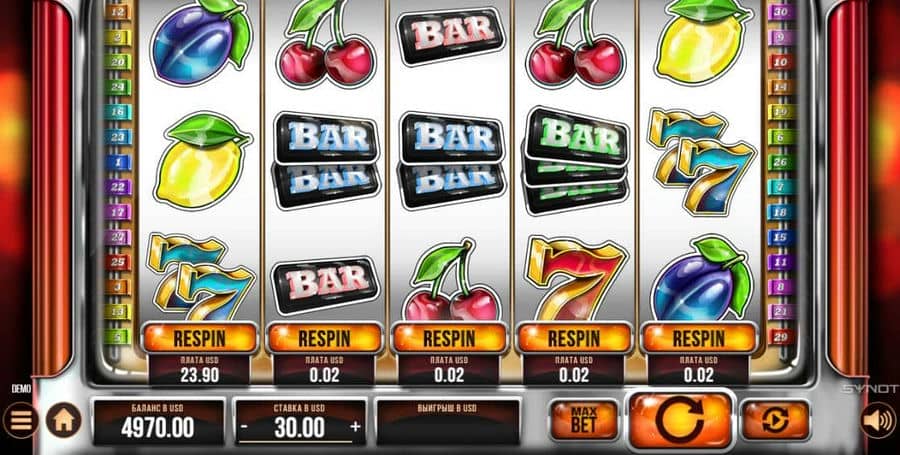The image size is (900, 455).
Task: Select payline marker 12 on the left
Action: (118, 11)
